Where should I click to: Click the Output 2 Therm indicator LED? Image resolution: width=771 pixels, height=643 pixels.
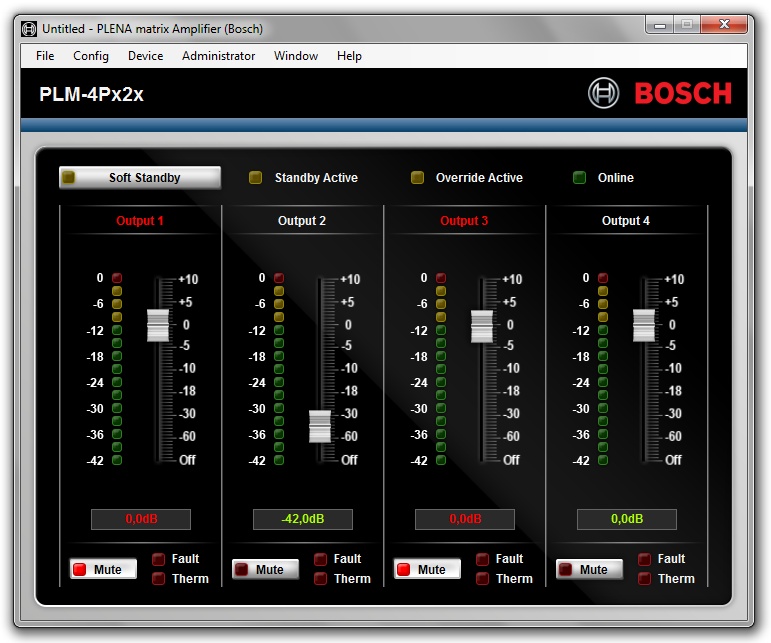[x=320, y=579]
